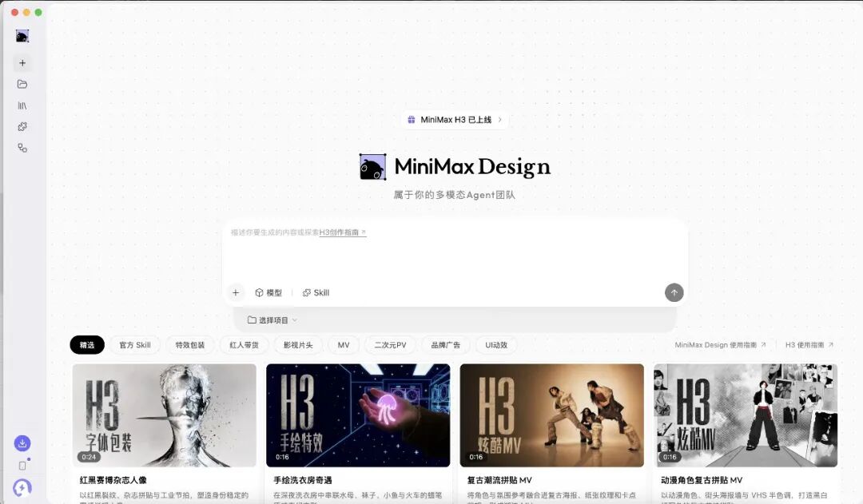This screenshot has height=504, width=863.
Task: Open the library books icon in sidebar
Action: point(22,105)
